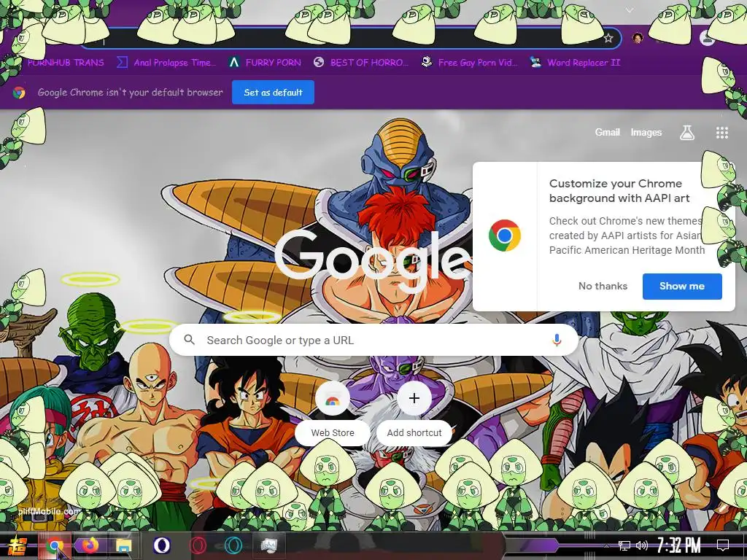
Task: Dismiss the AAPI art promo with No thanks
Action: pyautogui.click(x=603, y=286)
